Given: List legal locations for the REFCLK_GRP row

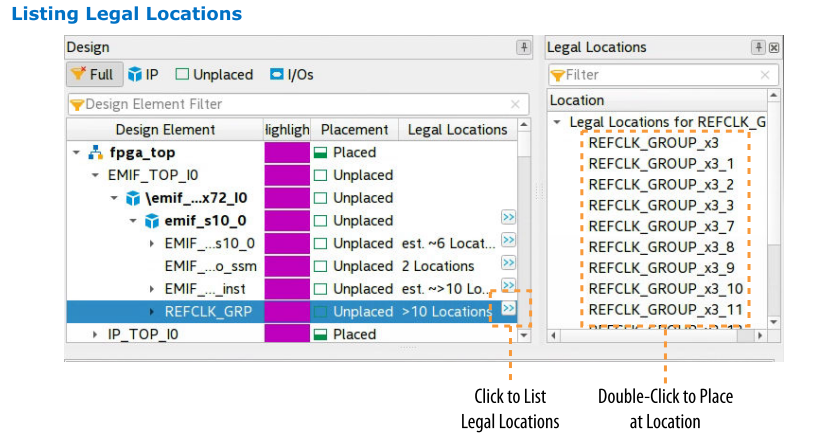Looking at the screenshot, I should (x=508, y=309).
